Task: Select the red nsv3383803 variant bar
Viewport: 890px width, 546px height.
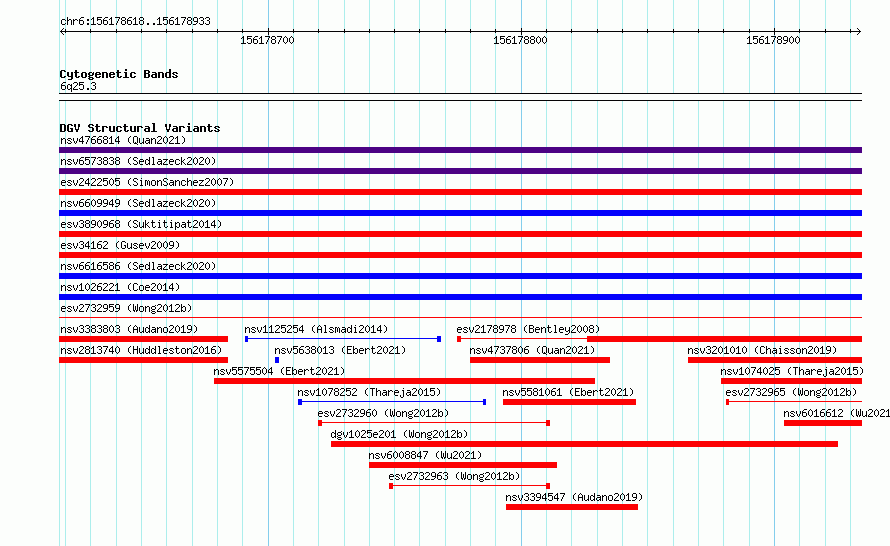Action: 144,339
